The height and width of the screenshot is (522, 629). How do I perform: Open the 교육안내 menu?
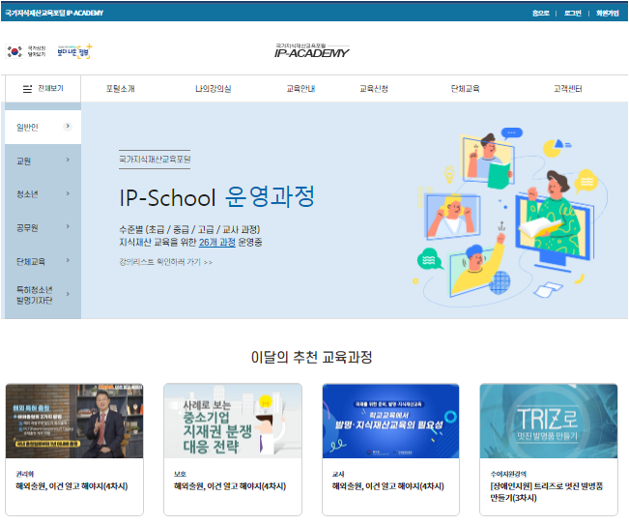(300, 89)
